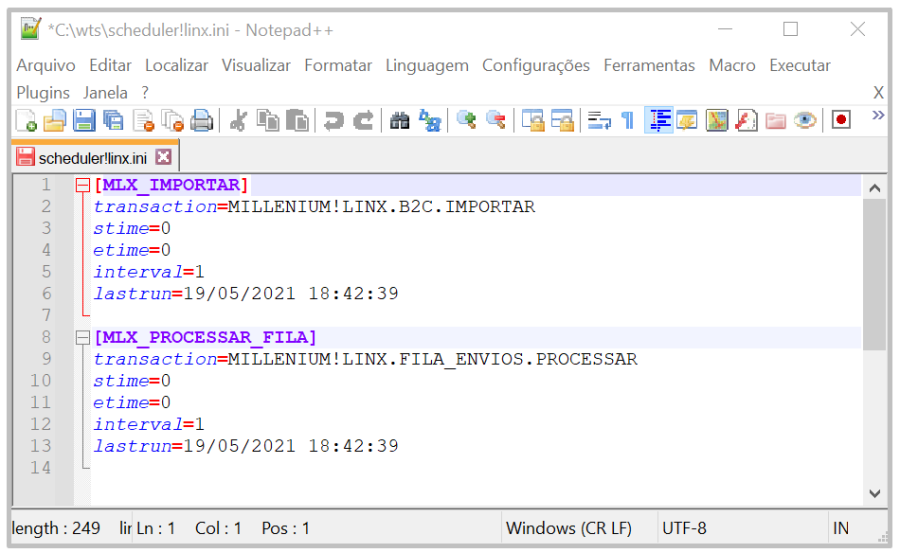Toggle the monitoring eye icon

pos(805,121)
